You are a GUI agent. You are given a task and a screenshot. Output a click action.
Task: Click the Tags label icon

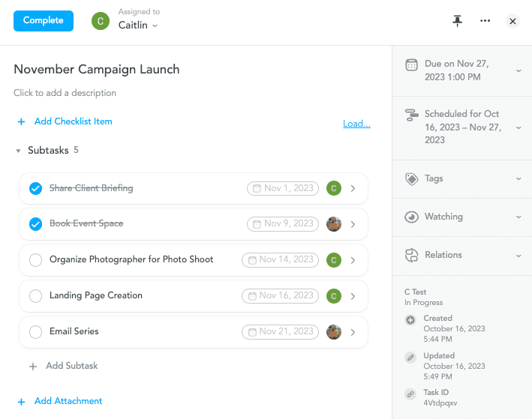[x=411, y=179]
